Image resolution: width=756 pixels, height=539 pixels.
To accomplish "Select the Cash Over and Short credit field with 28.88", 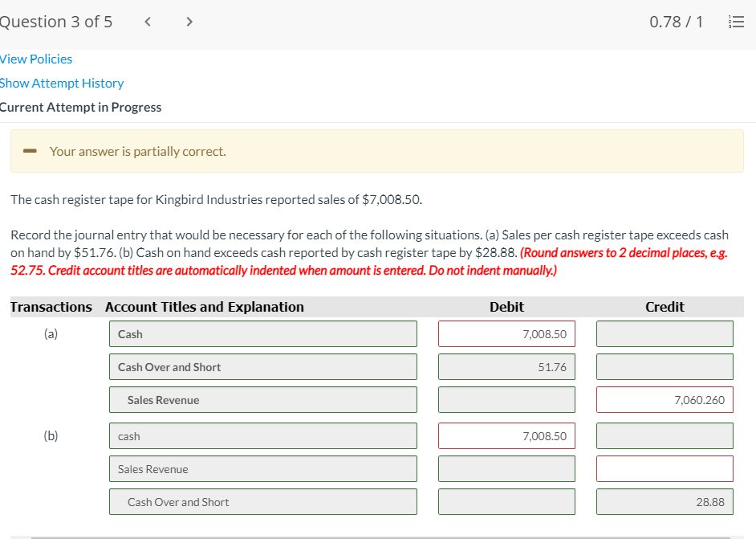I will [665, 501].
